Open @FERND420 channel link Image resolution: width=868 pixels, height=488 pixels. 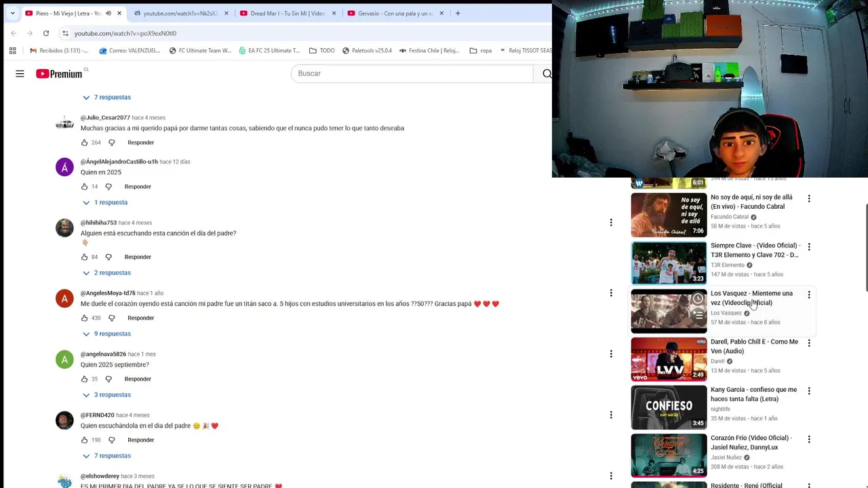(98, 415)
